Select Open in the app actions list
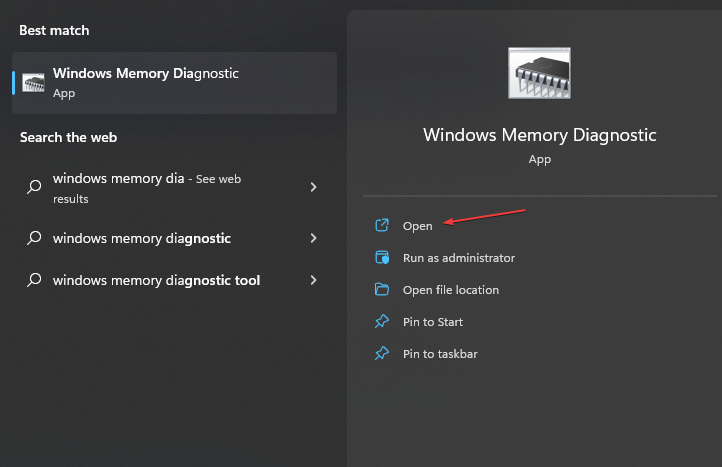 (418, 226)
